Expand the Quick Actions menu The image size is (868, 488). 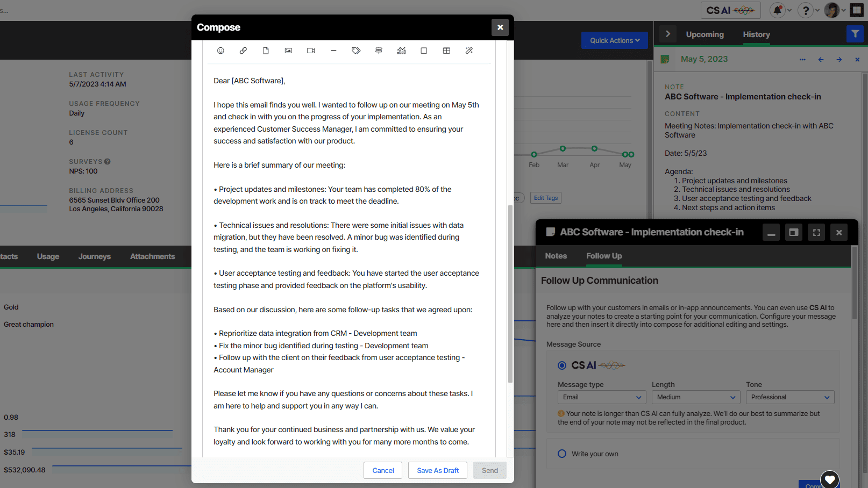click(614, 40)
